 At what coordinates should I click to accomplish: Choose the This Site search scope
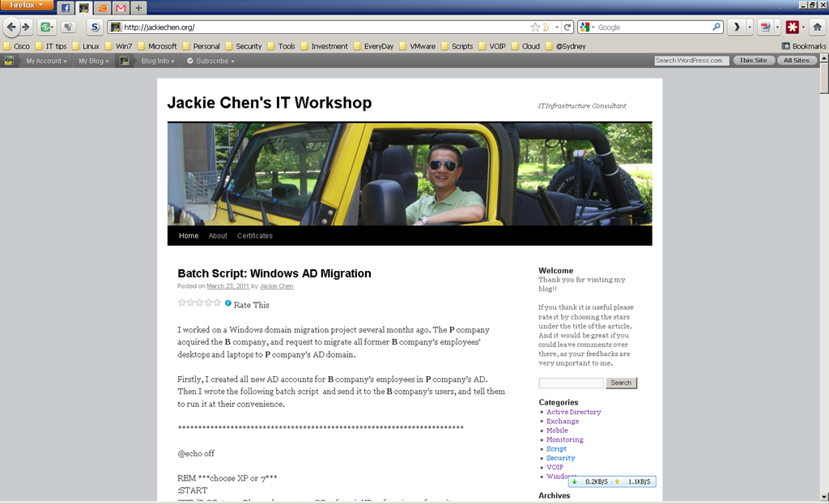pos(753,61)
